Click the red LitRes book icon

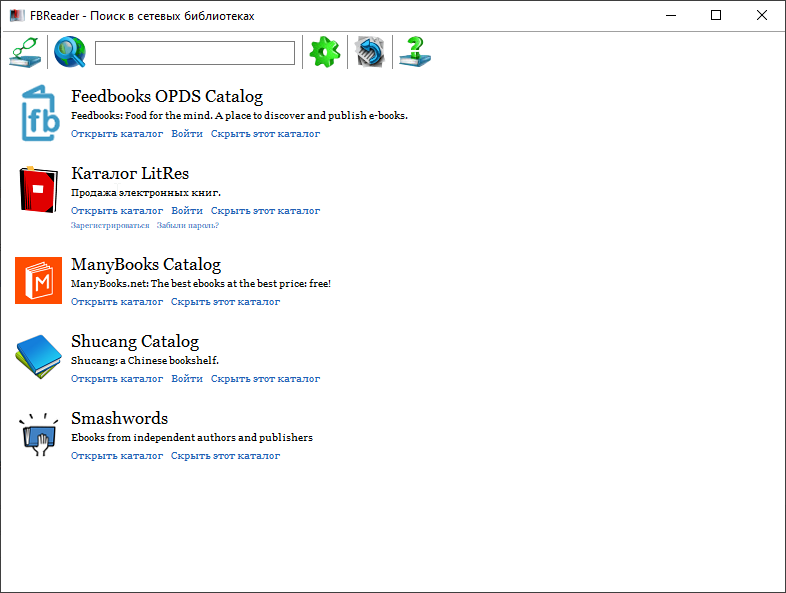point(38,190)
